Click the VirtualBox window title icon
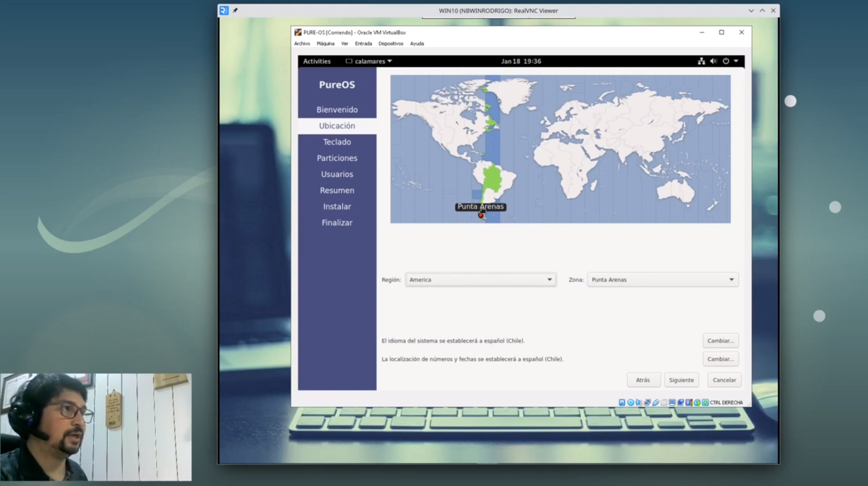Screen dimensions: 868x486 [x=298, y=32]
